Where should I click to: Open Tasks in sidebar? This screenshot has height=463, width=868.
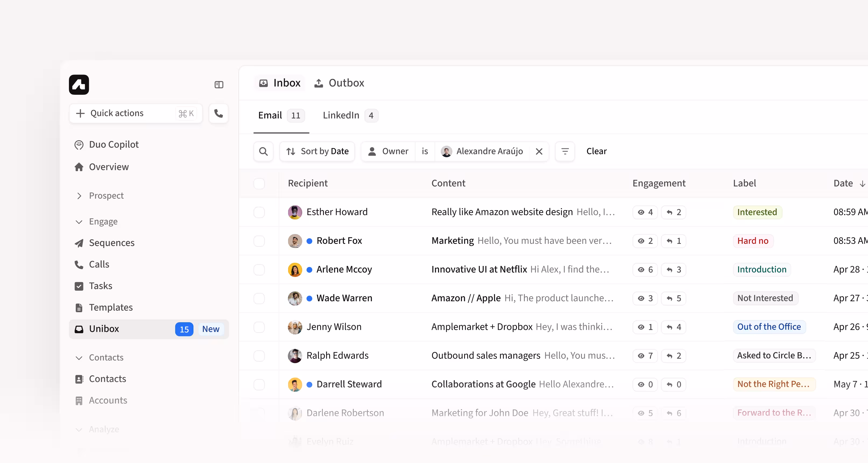point(93,286)
